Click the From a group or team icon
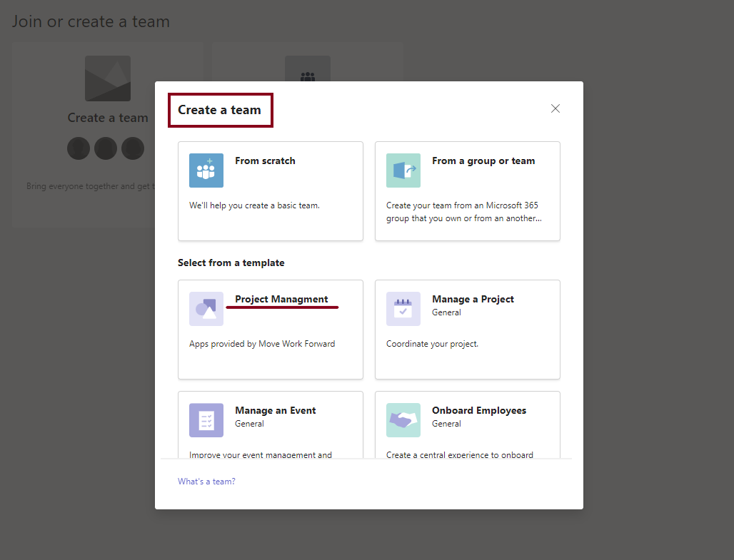The height and width of the screenshot is (560, 734). tap(403, 170)
